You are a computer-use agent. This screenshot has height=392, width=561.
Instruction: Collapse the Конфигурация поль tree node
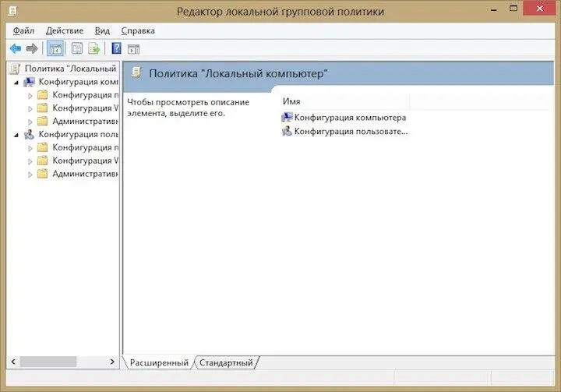(x=16, y=136)
